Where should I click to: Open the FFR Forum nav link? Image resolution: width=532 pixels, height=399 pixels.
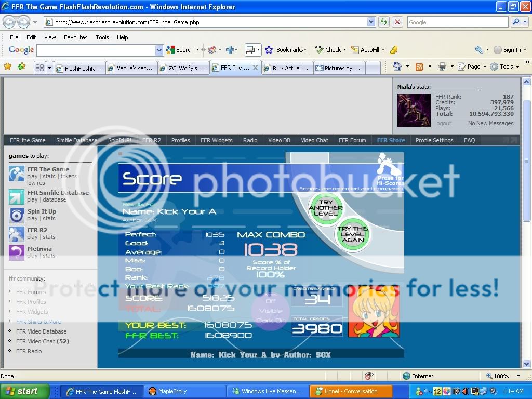point(352,140)
